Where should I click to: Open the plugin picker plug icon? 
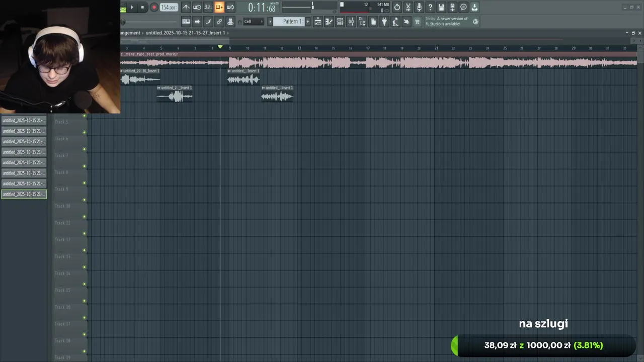(384, 22)
